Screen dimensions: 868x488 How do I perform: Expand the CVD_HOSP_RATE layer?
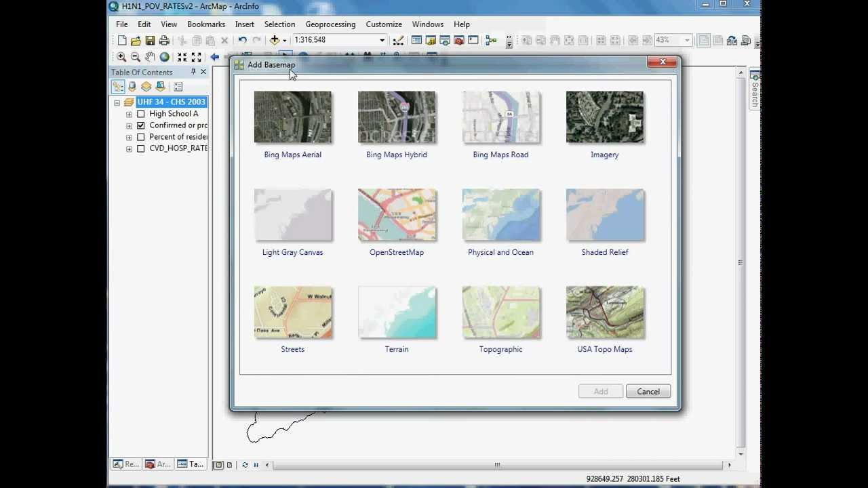[129, 148]
